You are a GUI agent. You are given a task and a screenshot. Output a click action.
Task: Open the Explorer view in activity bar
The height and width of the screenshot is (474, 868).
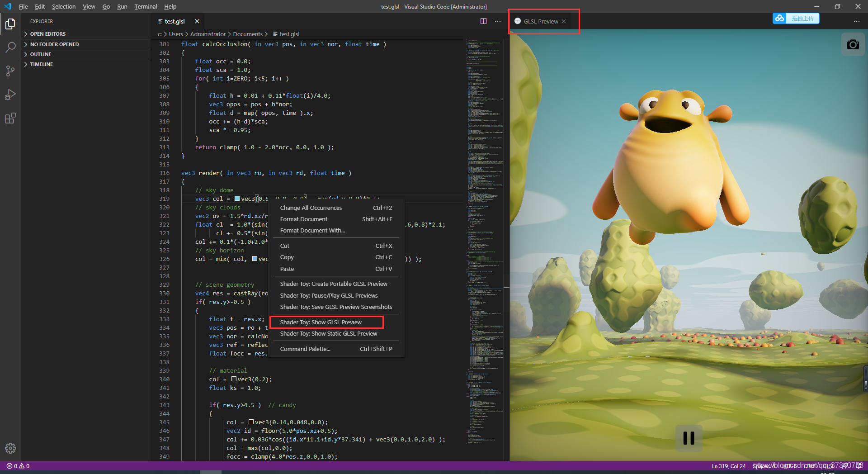click(10, 24)
